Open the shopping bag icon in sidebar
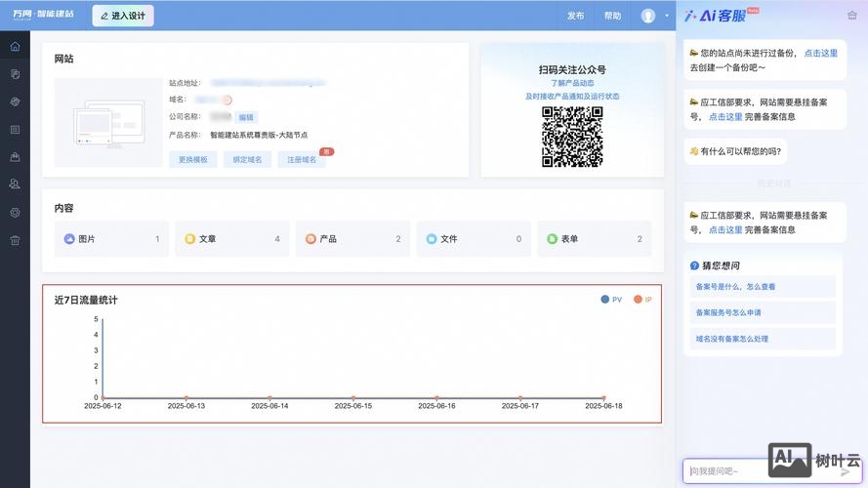 click(15, 157)
